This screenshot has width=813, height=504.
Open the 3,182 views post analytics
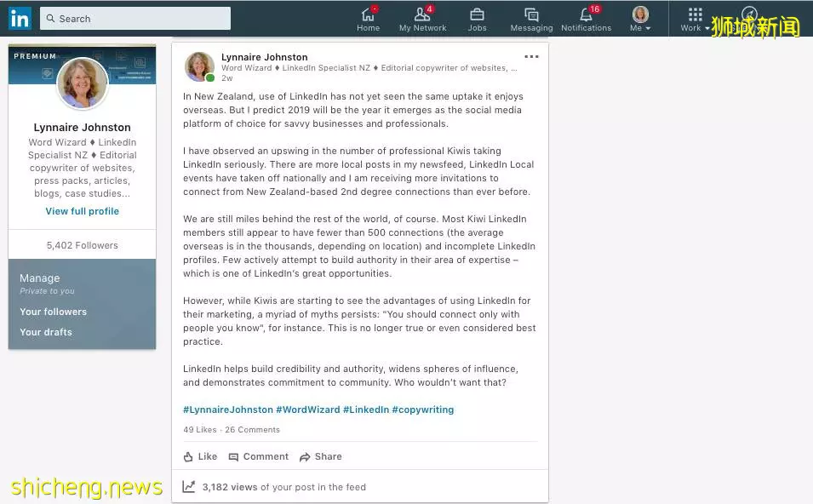[x=283, y=487]
